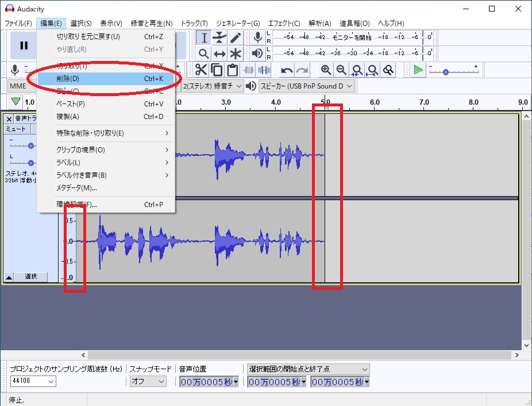The image size is (532, 406).
Task: Open the selection start/end mode dropdown
Action: point(308,369)
